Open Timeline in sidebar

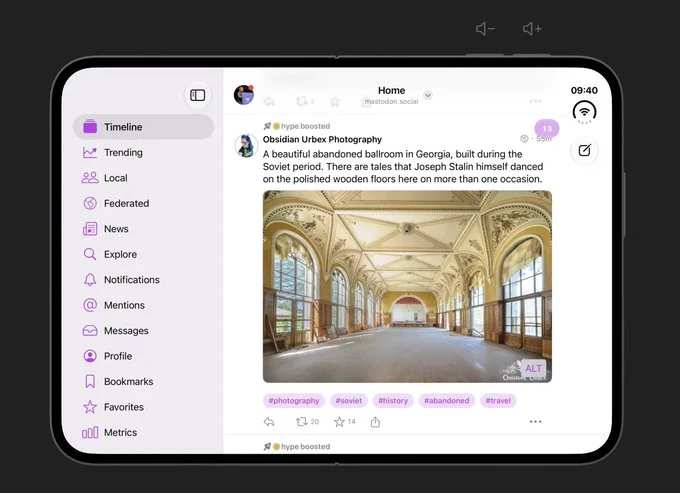tap(143, 127)
